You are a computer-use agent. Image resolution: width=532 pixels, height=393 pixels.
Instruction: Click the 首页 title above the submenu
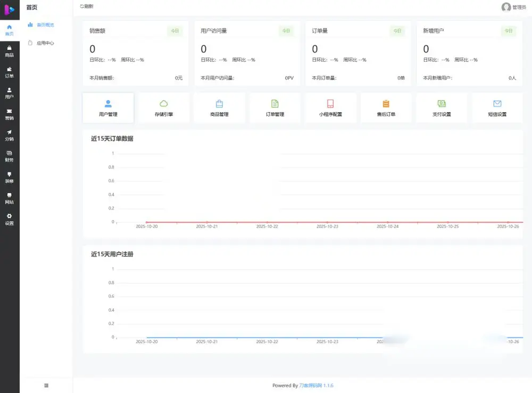click(x=32, y=7)
